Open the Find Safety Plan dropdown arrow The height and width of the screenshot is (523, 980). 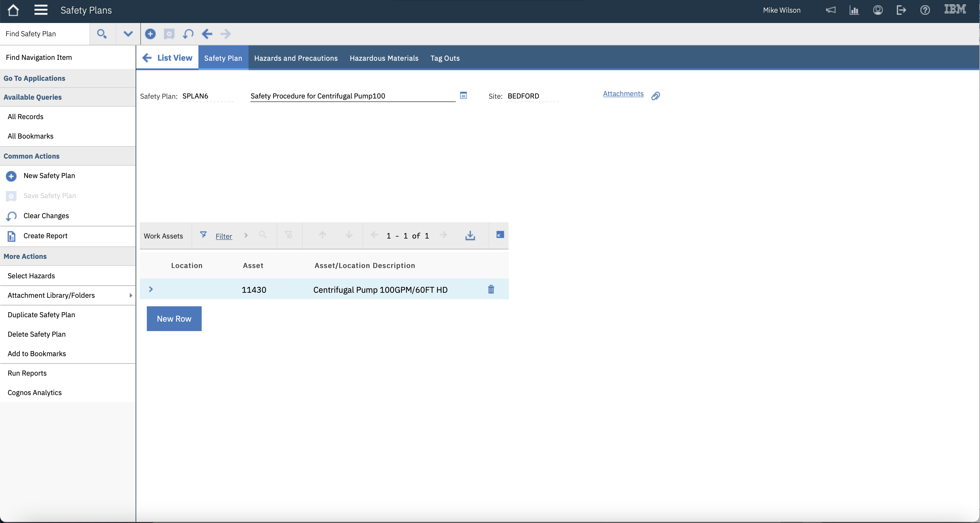click(x=128, y=34)
